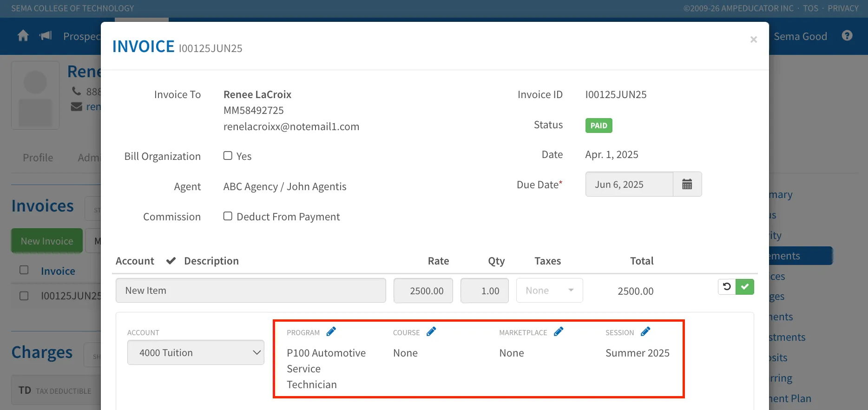Check the Bill Organization Yes checkbox
This screenshot has height=410, width=868.
228,156
